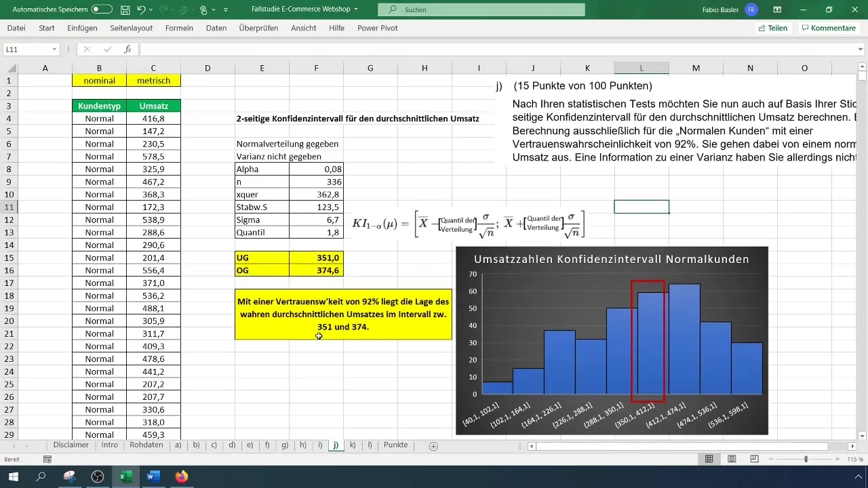
Task: Open the Power Pivot ribbon tab
Action: 378,28
